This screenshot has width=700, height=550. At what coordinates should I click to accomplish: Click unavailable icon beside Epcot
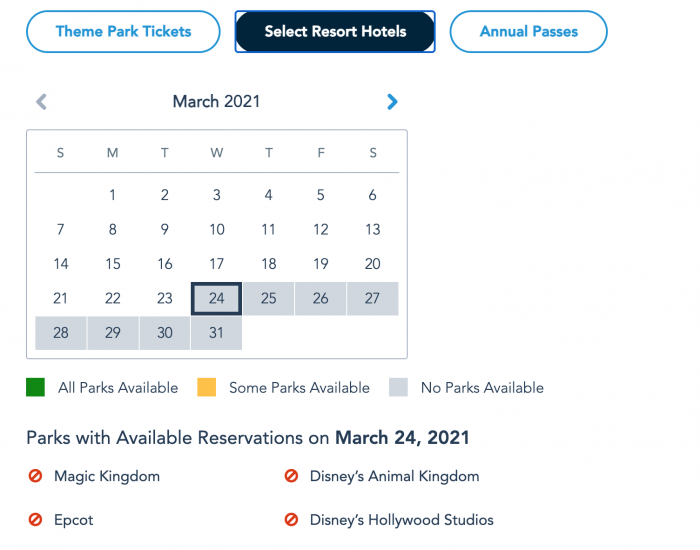pos(35,520)
